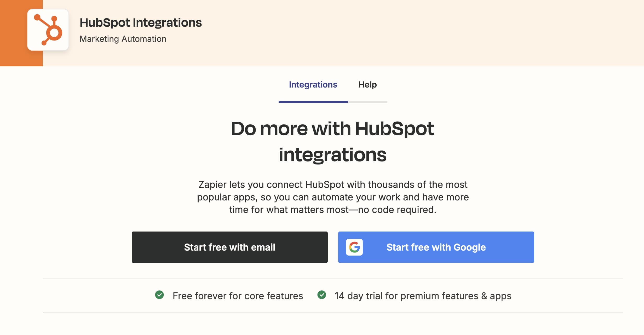Click the Zapier description paragraph
Screen dimensions: 644x335
[x=333, y=197]
